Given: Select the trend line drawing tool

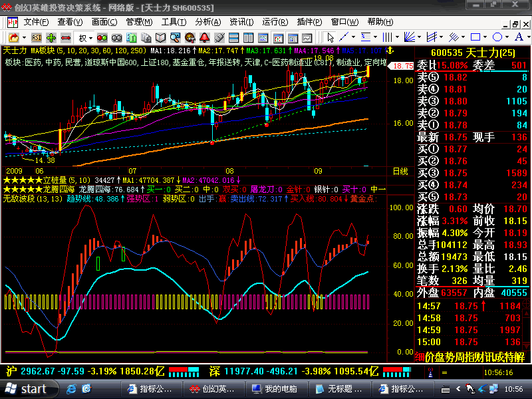Looking at the screenshot, I should click(344, 37).
